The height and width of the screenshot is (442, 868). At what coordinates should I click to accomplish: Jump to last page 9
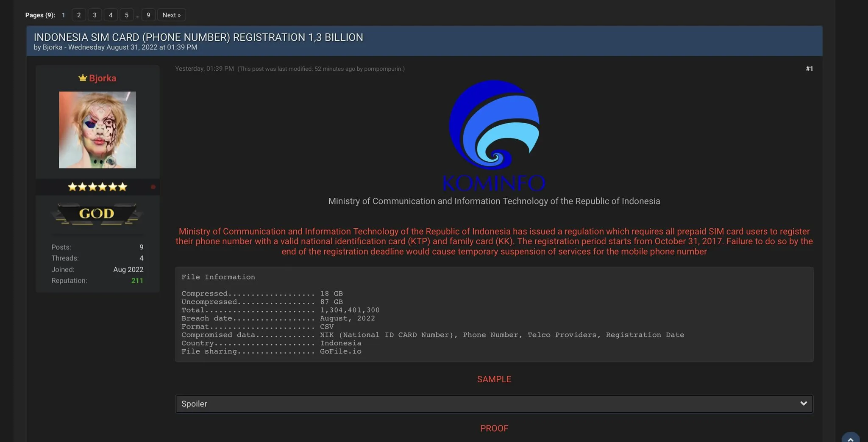coord(148,15)
